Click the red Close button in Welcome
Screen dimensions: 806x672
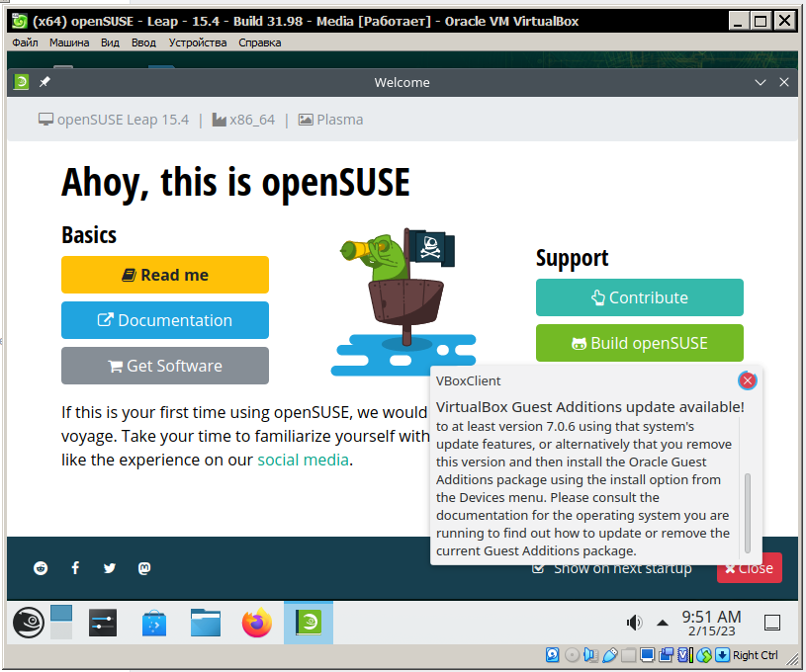750,568
